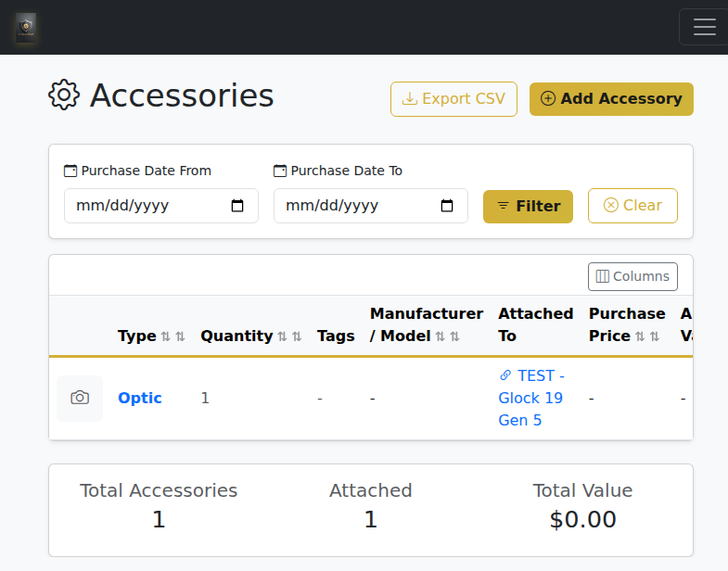Open the hamburger navigation menu
The width and height of the screenshot is (728, 571).
pyautogui.click(x=704, y=27)
